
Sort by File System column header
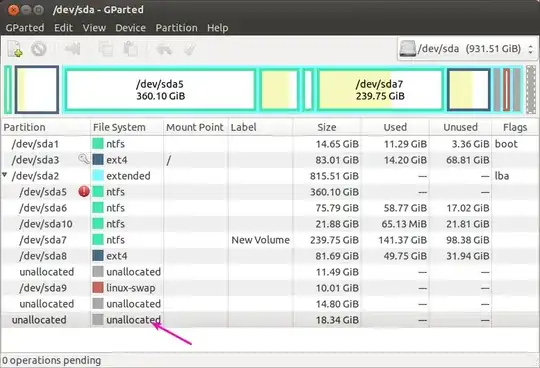(127, 127)
